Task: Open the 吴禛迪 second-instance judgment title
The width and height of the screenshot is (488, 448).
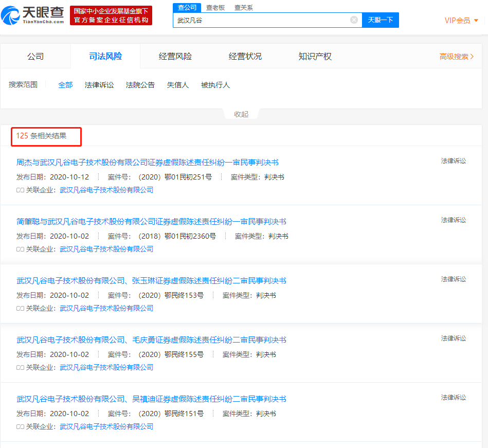Action: [151, 399]
